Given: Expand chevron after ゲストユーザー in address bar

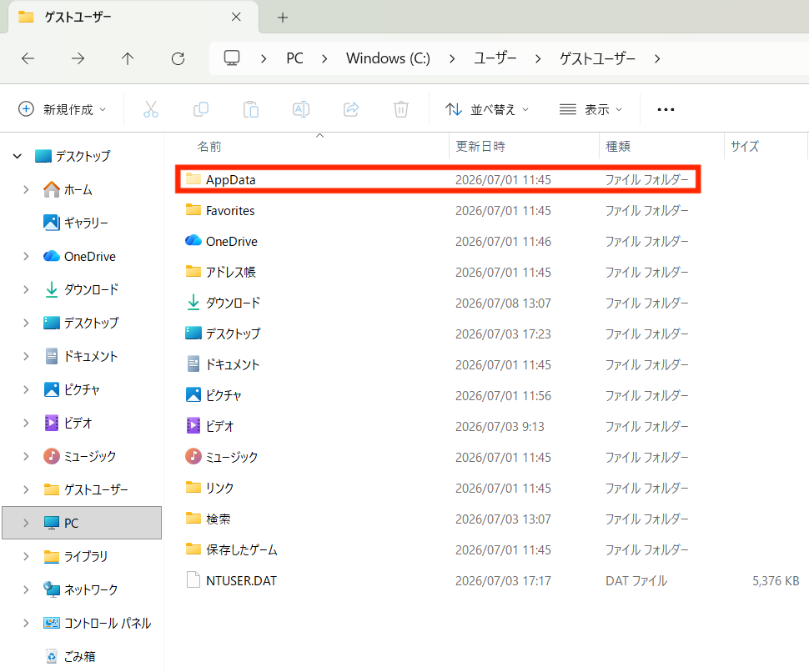Looking at the screenshot, I should tap(657, 59).
